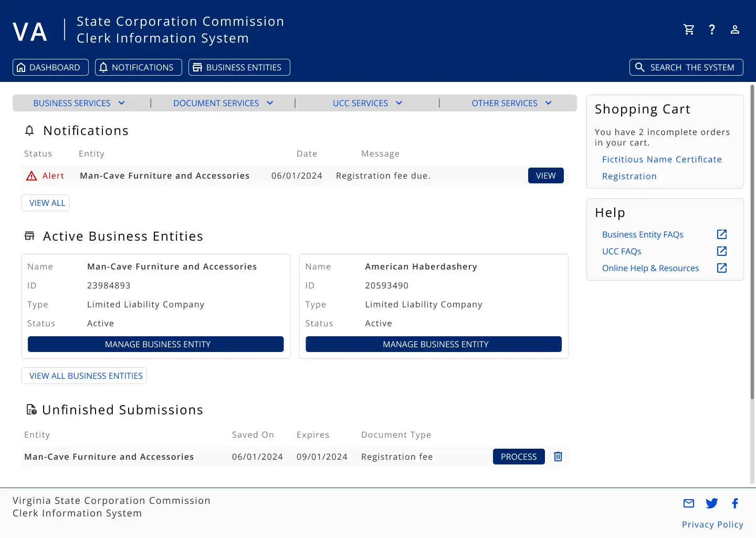This screenshot has width=756, height=538.
Task: Click the help question mark icon
Action: click(x=712, y=29)
